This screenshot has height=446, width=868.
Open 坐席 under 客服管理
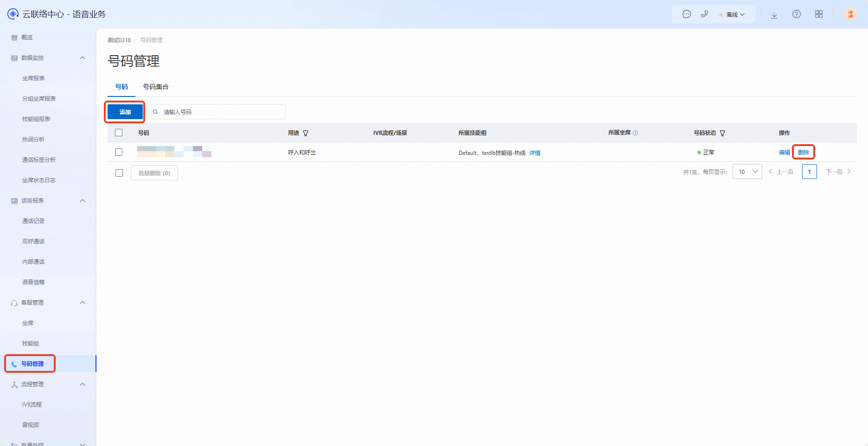28,323
